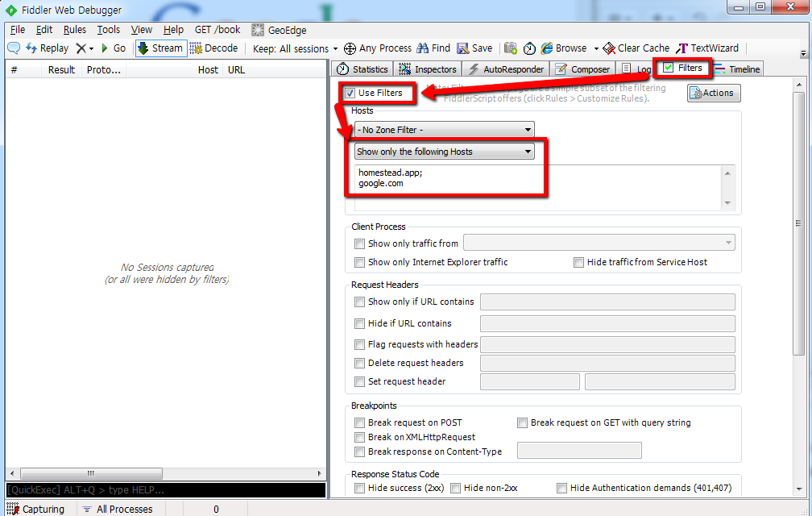
Task: Switch to the Statistics tab
Action: 362,69
